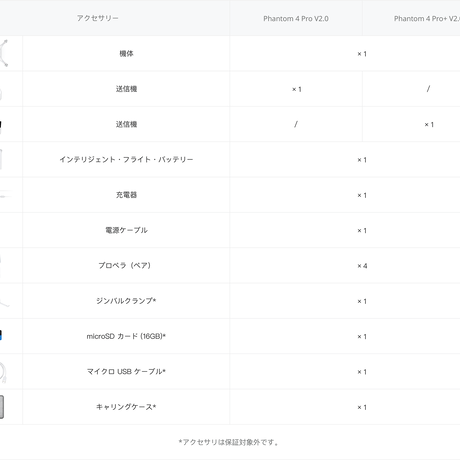Click × 1 in the キャリングケース* row

362,407
